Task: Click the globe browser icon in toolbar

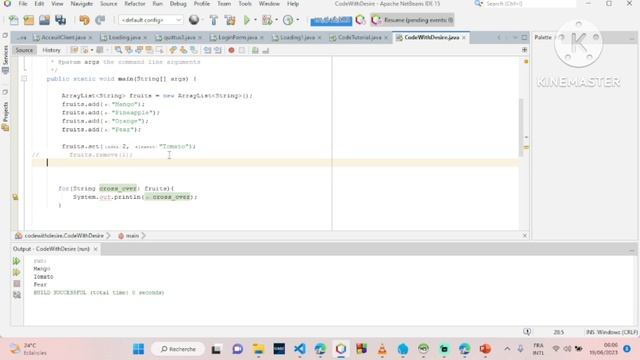Action: 194,20
